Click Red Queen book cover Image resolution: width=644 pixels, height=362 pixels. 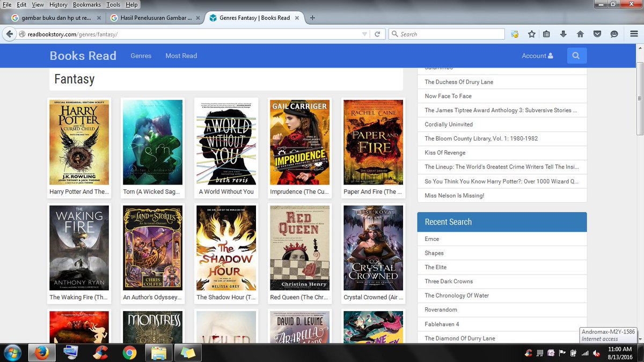click(299, 248)
